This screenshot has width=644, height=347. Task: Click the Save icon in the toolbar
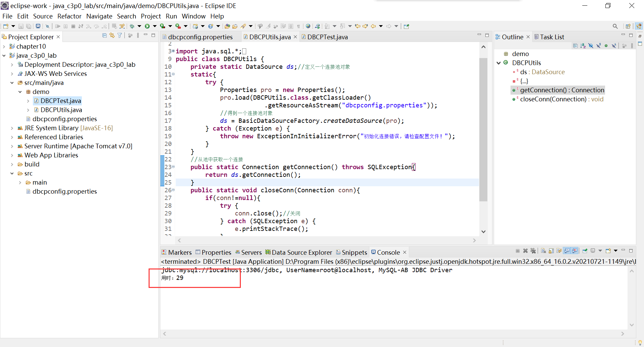pyautogui.click(x=21, y=27)
